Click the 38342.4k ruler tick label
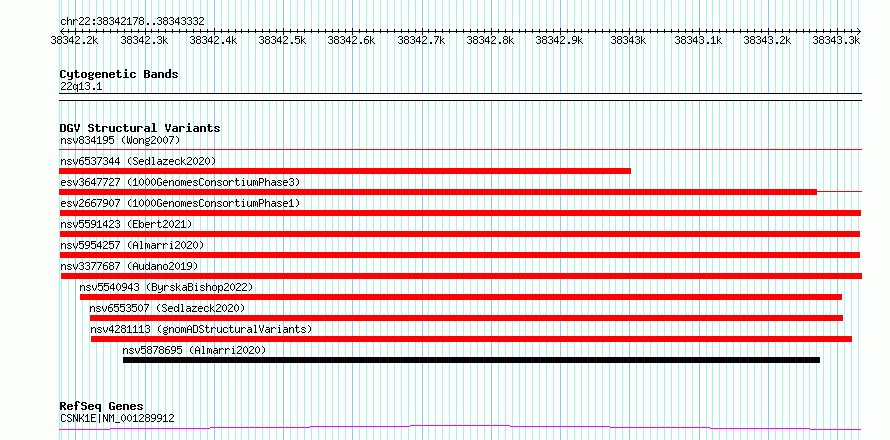890x440 pixels. click(213, 40)
